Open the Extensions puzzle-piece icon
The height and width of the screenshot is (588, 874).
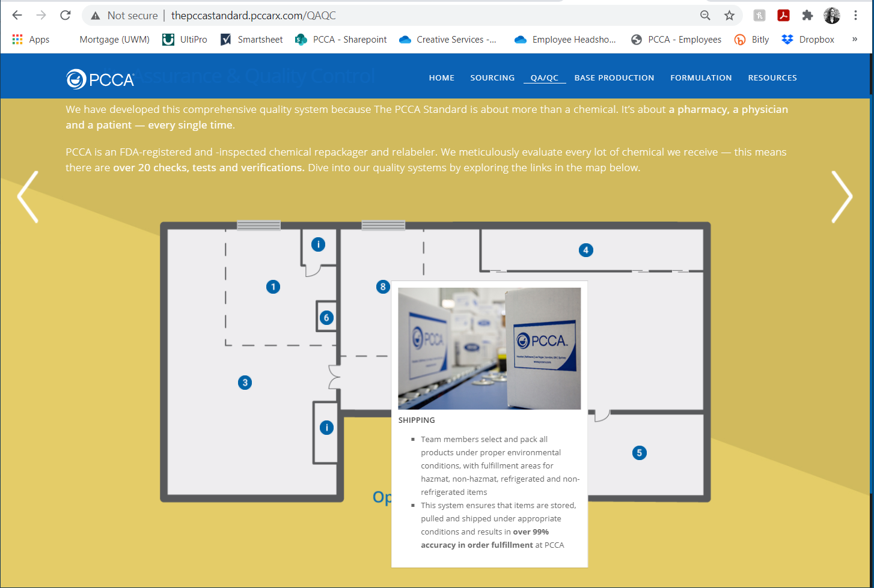(807, 16)
